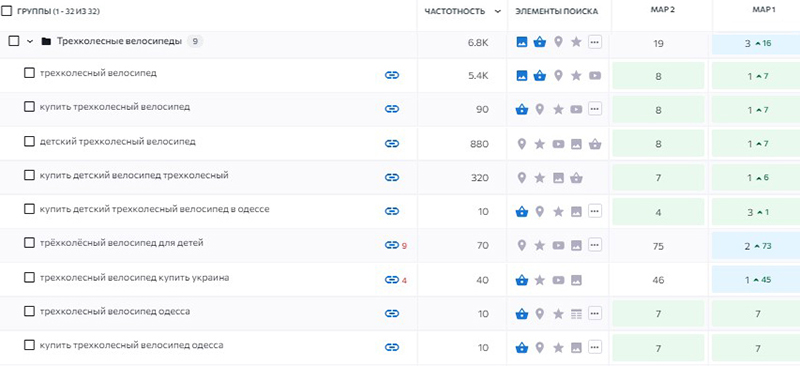Viewport: 800px width, 366px height.
Task: Toggle the select-all ГРУППЫ header checkbox
Action: [7, 11]
